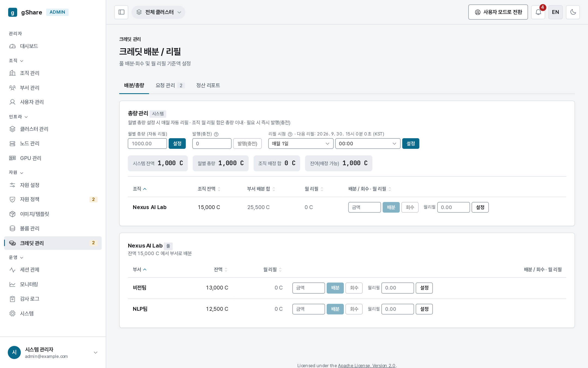
Task: Collapse the 자원 sidebar section
Action: pos(16,173)
